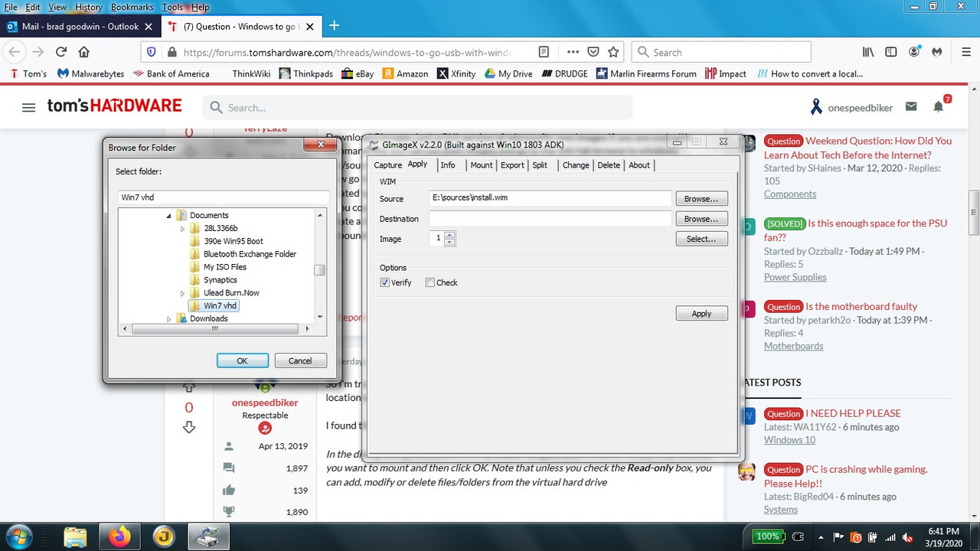Confirm folder selection with OK
Screen dimensions: 980x551
pyautogui.click(x=242, y=361)
